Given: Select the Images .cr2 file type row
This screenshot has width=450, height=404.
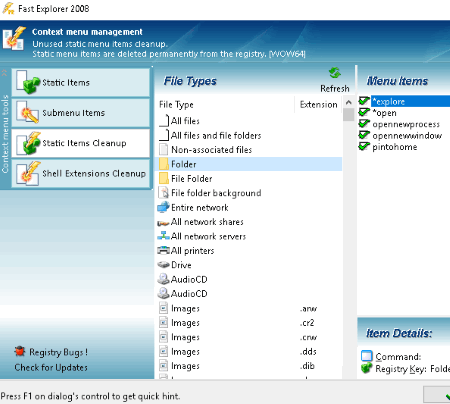Looking at the screenshot, I should pos(249,323).
